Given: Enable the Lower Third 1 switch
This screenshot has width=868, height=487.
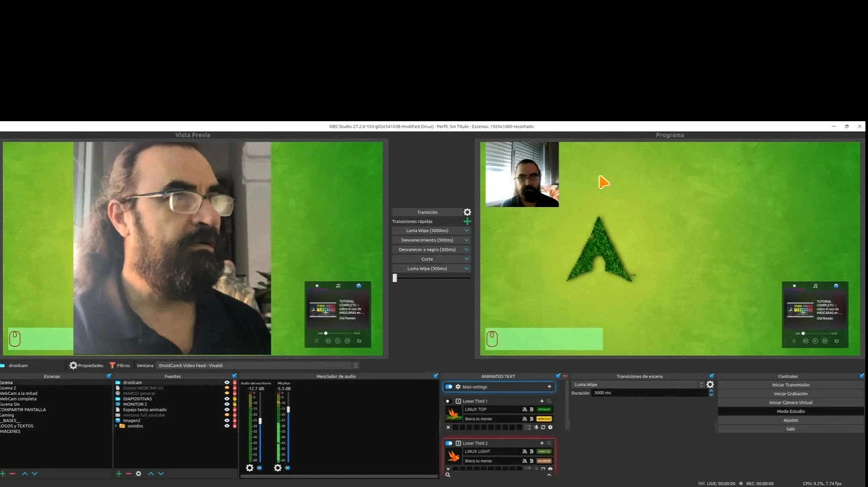Looking at the screenshot, I should [448, 401].
